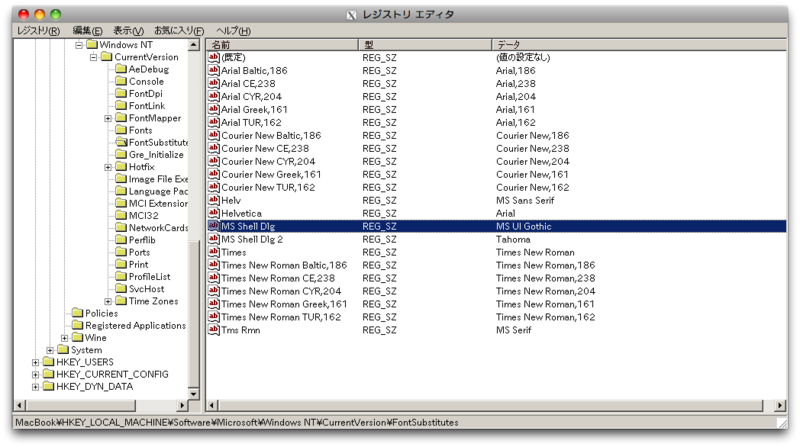Click the tree pane scroll left arrow

coord(20,406)
